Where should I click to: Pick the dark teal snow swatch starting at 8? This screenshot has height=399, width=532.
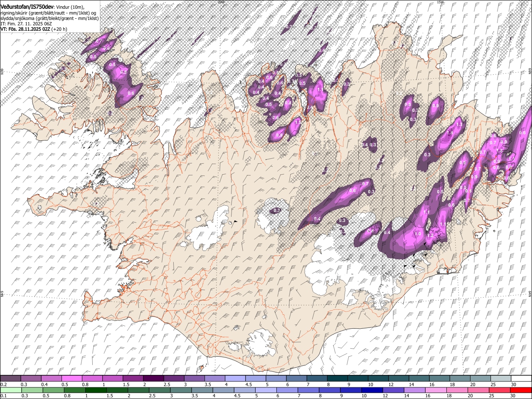(x=337, y=379)
